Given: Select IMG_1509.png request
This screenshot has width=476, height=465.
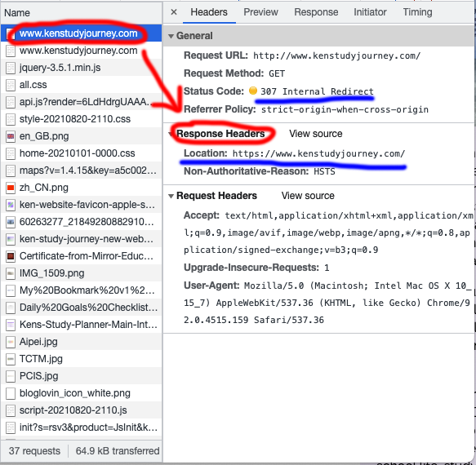Looking at the screenshot, I should click(81, 273).
